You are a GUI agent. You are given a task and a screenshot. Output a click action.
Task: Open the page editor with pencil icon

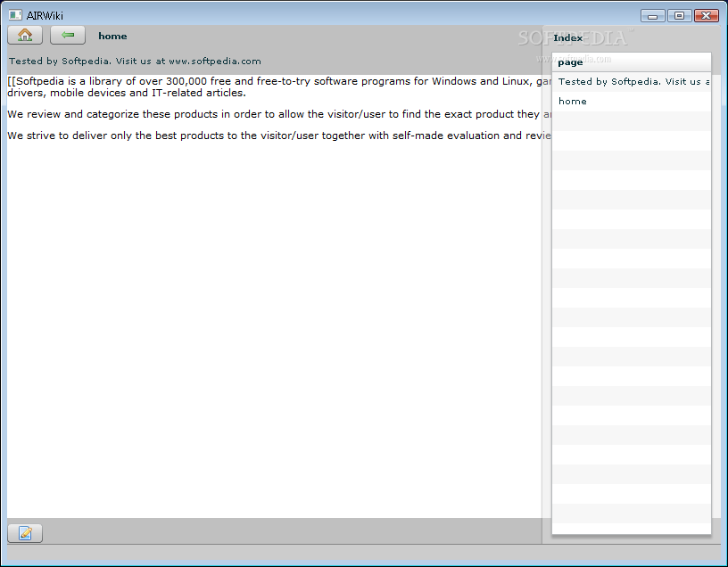[x=25, y=533]
